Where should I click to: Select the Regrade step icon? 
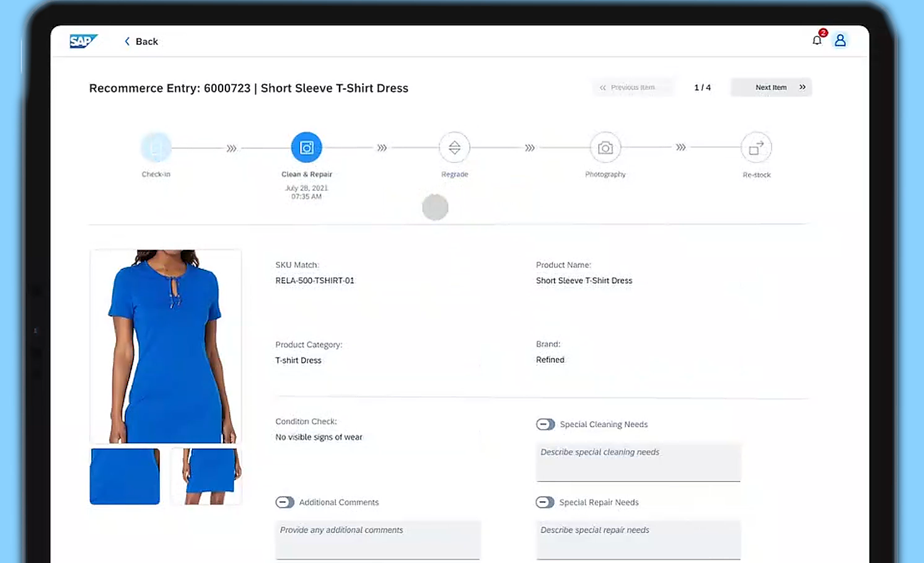pyautogui.click(x=454, y=148)
